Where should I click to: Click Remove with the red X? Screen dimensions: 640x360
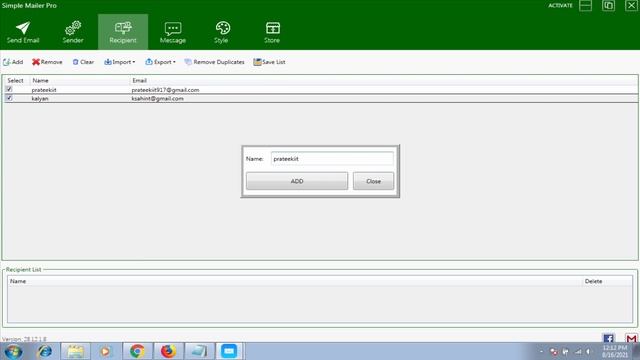47,62
